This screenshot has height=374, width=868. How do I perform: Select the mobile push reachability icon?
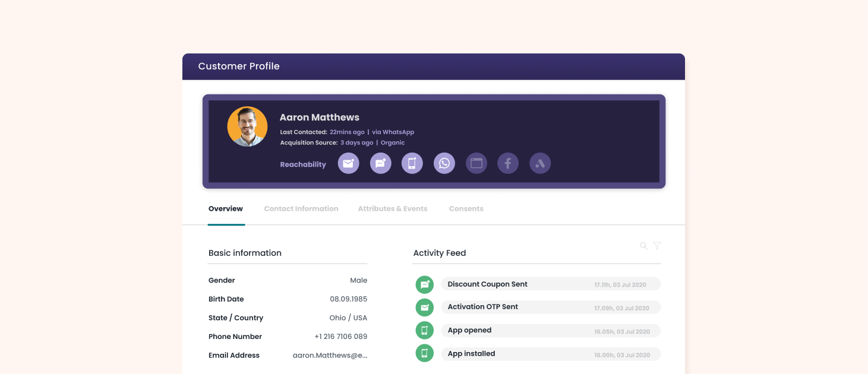pos(412,163)
